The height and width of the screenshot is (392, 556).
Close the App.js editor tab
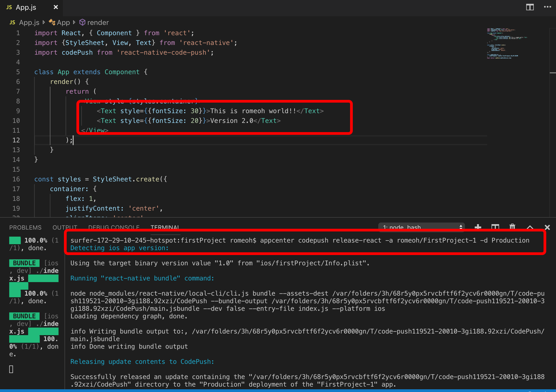(x=56, y=7)
